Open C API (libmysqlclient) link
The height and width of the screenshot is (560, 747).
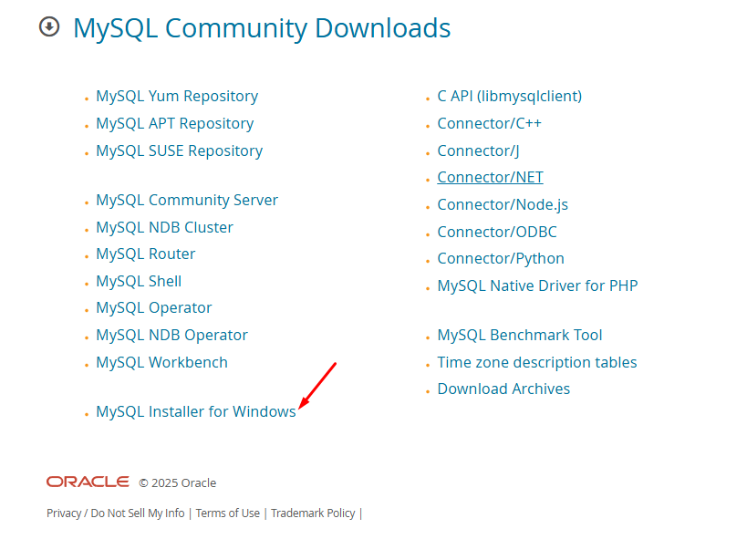pos(509,96)
